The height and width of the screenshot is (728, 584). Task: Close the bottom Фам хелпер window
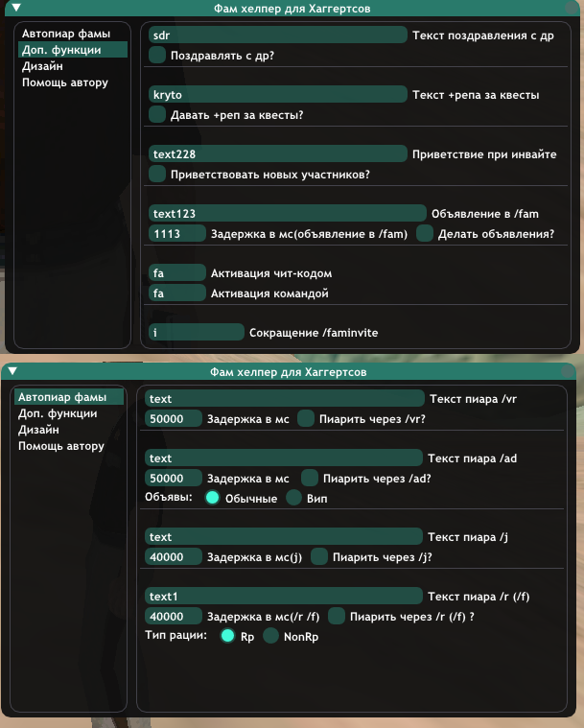(x=568, y=371)
